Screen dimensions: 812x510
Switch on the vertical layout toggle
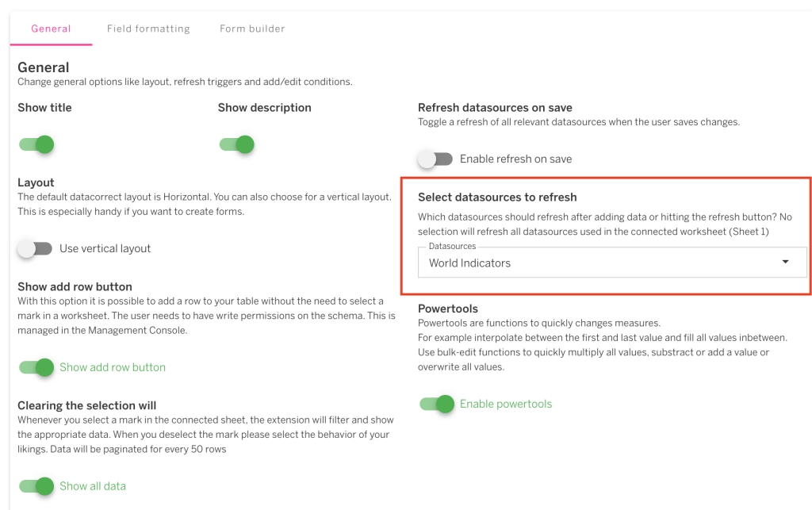coord(35,248)
